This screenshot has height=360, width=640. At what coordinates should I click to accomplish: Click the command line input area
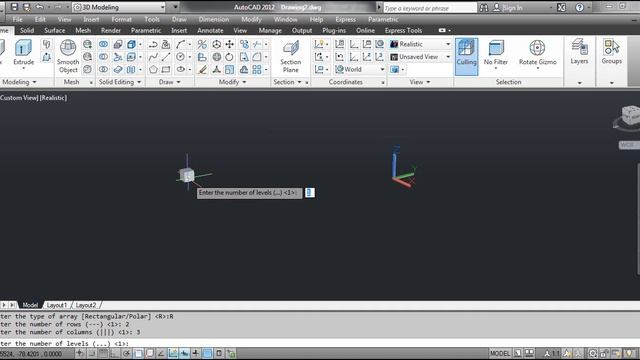tap(320, 344)
